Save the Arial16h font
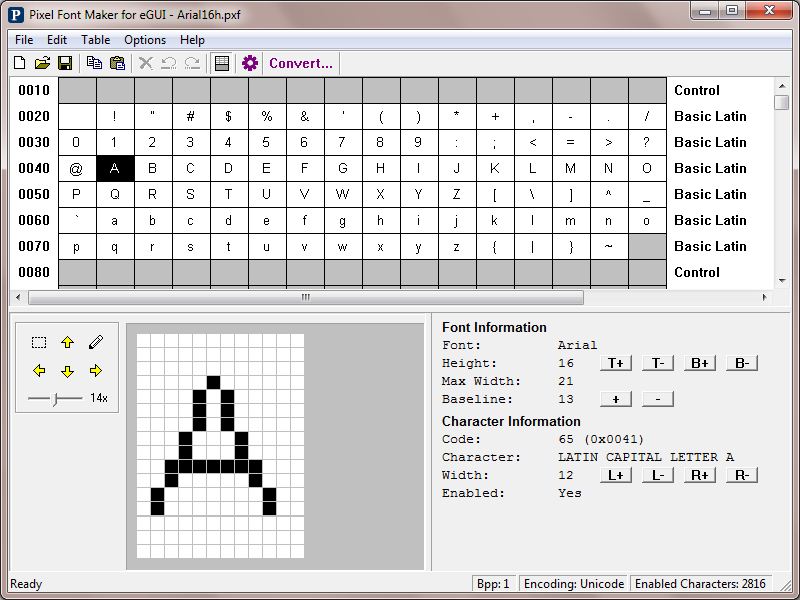 tap(64, 63)
